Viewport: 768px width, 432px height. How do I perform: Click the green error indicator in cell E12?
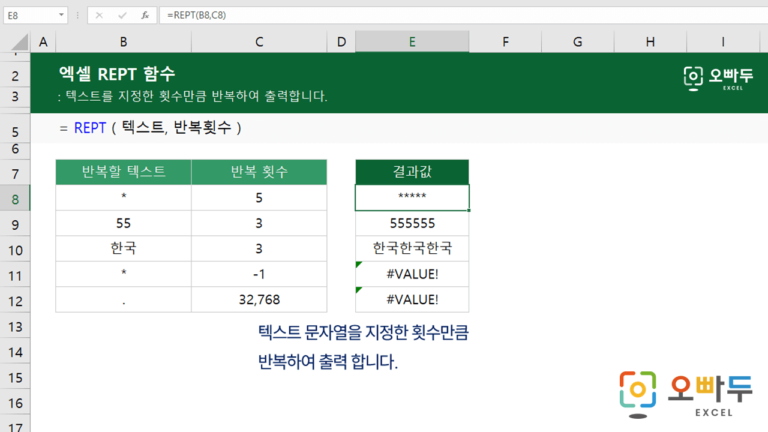click(359, 290)
